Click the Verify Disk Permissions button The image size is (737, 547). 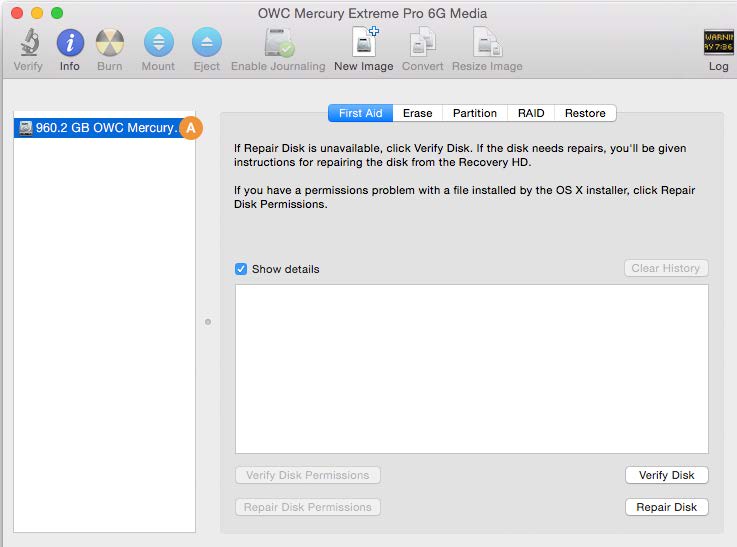click(x=308, y=475)
